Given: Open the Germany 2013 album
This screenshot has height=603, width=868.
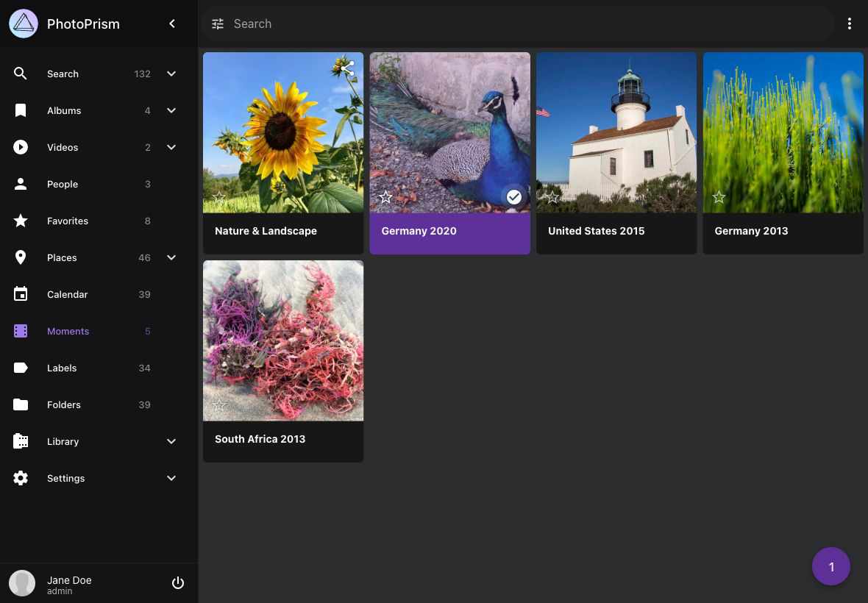Looking at the screenshot, I should [x=783, y=132].
